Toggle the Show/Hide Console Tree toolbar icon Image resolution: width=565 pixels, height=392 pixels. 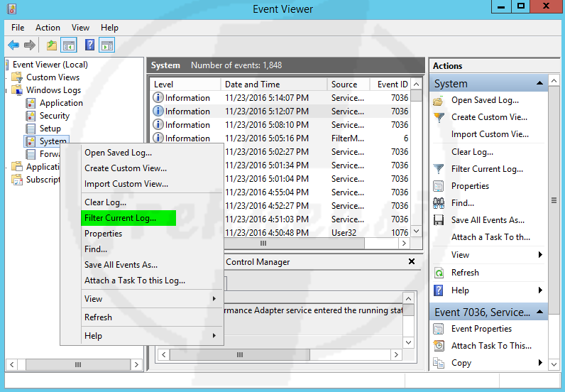(69, 45)
